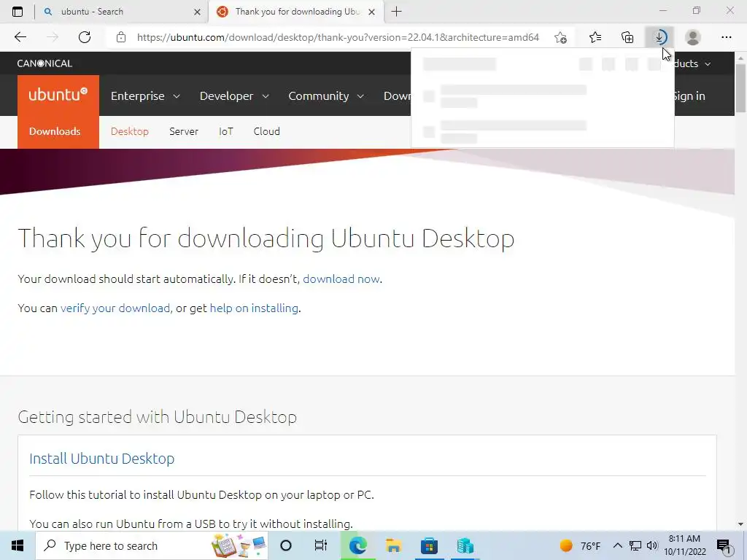This screenshot has height=560, width=747.
Task: Click the page vertical scrollbar thumb
Action: 740,88
